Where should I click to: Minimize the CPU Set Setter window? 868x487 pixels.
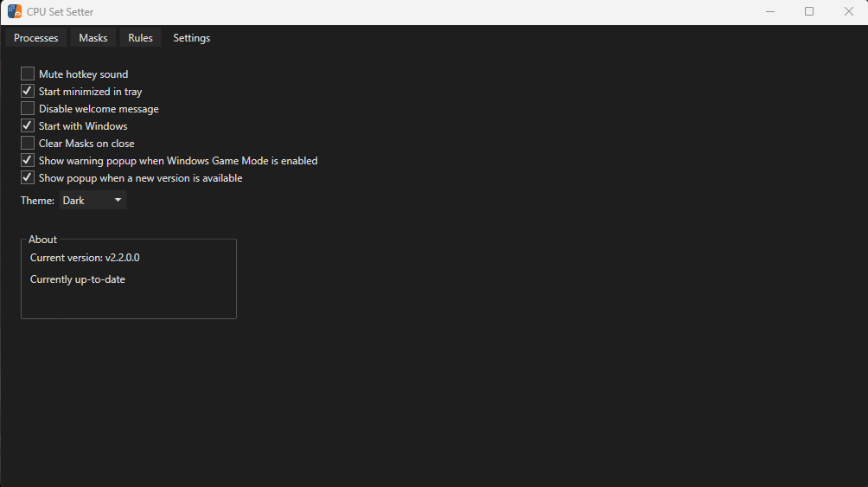pyautogui.click(x=770, y=11)
